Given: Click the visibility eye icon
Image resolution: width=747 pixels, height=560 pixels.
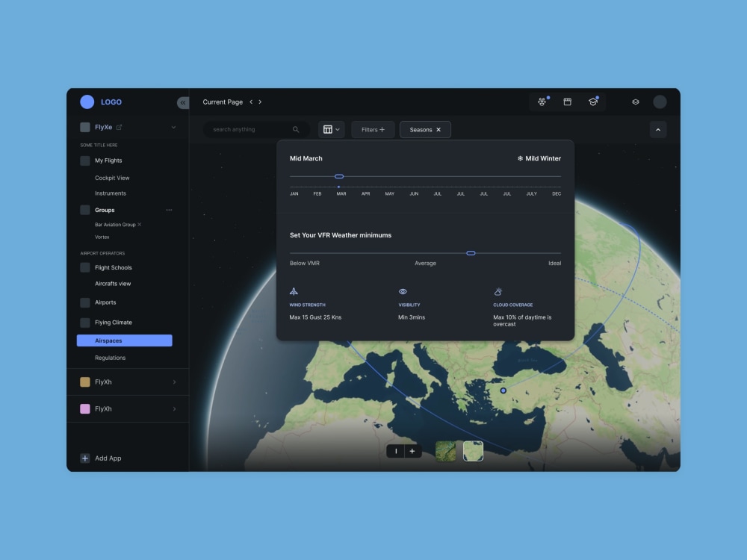Looking at the screenshot, I should point(403,291).
